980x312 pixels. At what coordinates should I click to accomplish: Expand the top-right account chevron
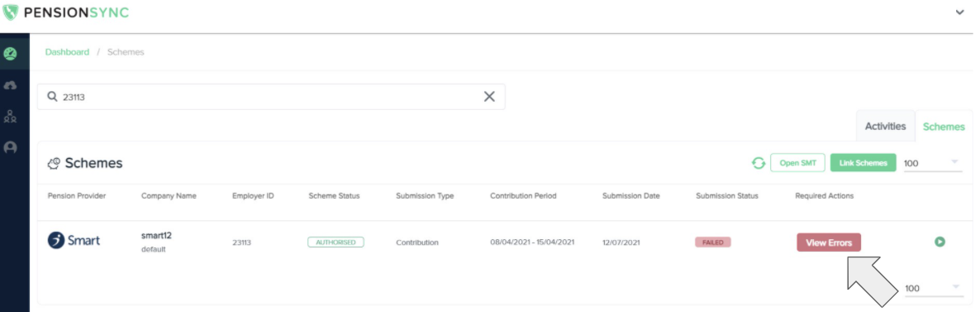click(960, 12)
